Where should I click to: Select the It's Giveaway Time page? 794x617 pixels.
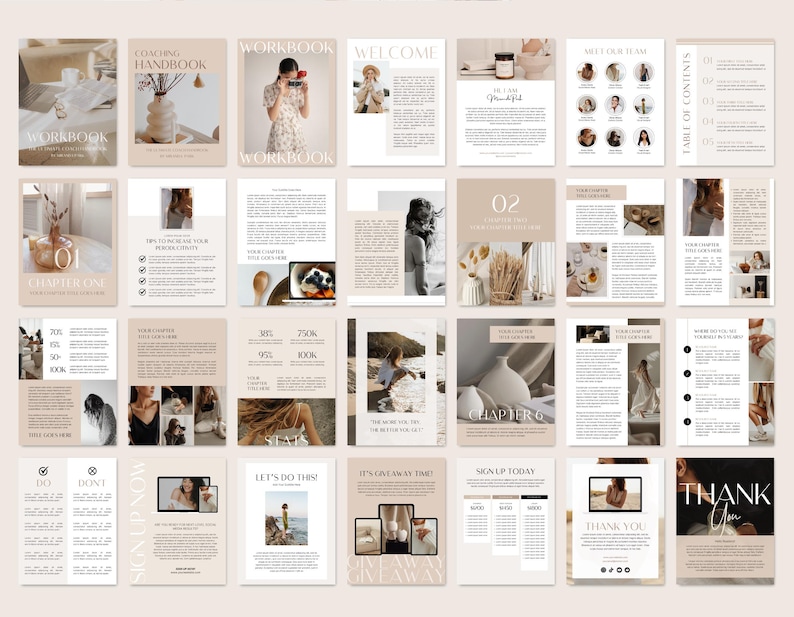(396, 521)
